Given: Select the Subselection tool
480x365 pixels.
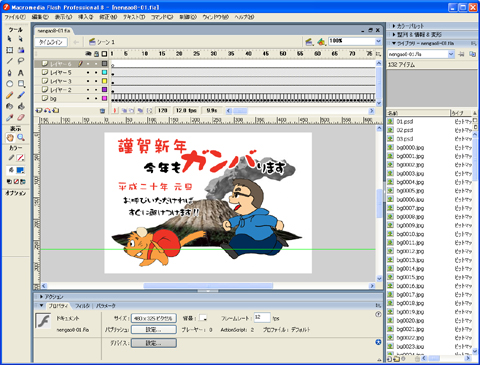Looking at the screenshot, I should [x=21, y=39].
